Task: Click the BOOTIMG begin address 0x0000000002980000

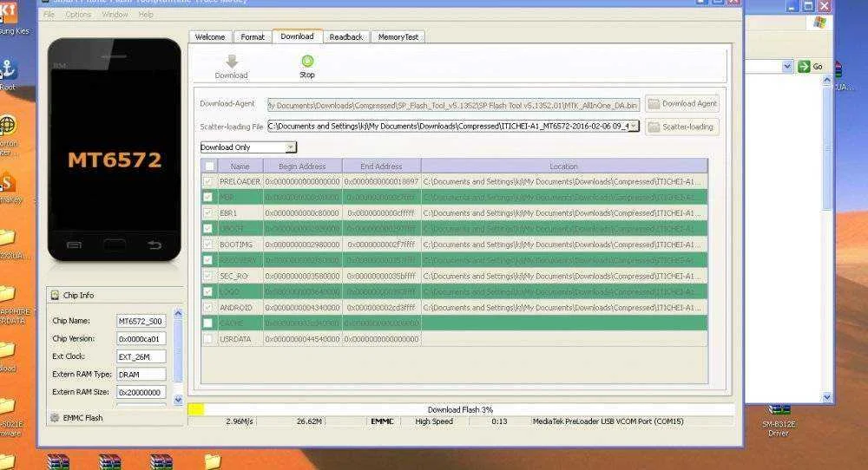Action: click(302, 245)
